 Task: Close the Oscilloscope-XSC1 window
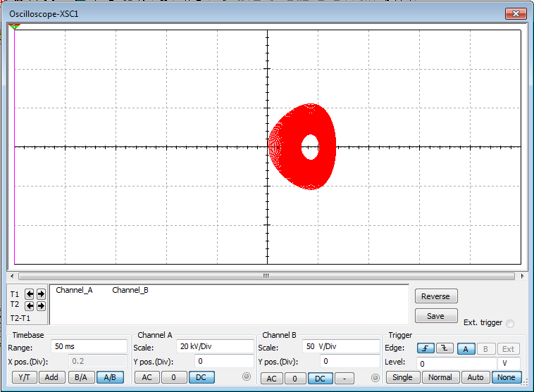click(x=516, y=13)
